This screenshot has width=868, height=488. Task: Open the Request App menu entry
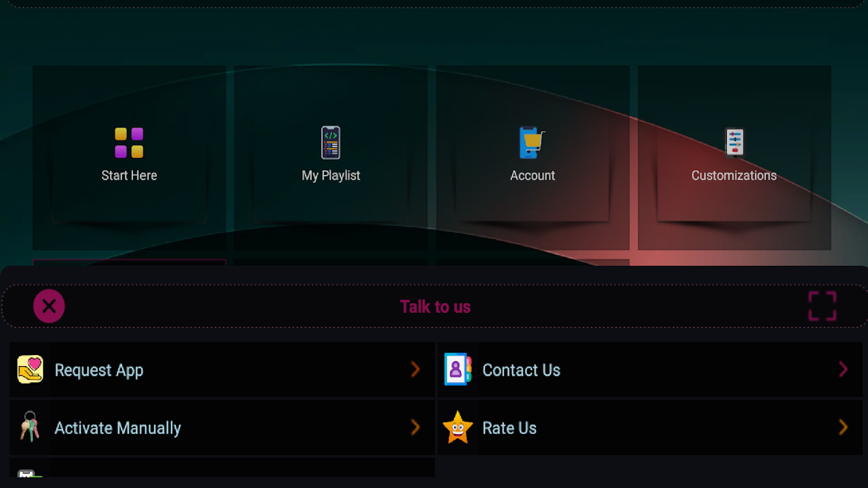222,370
